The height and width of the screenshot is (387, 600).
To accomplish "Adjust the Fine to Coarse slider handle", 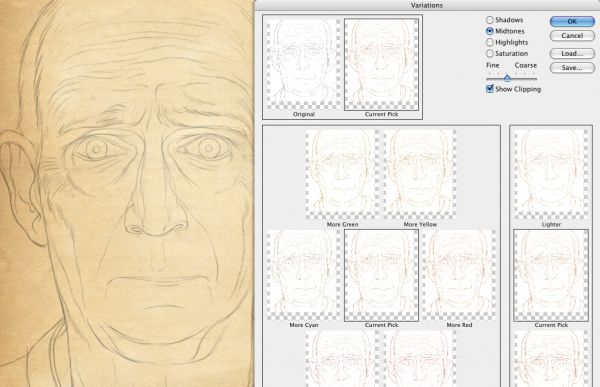I will pos(507,78).
